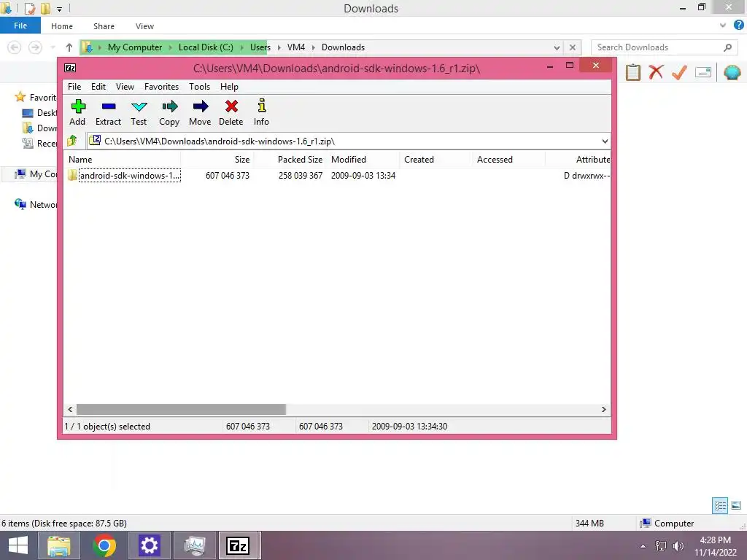The image size is (747, 560).
Task: Open the system monitor taskbar app
Action: tap(194, 545)
